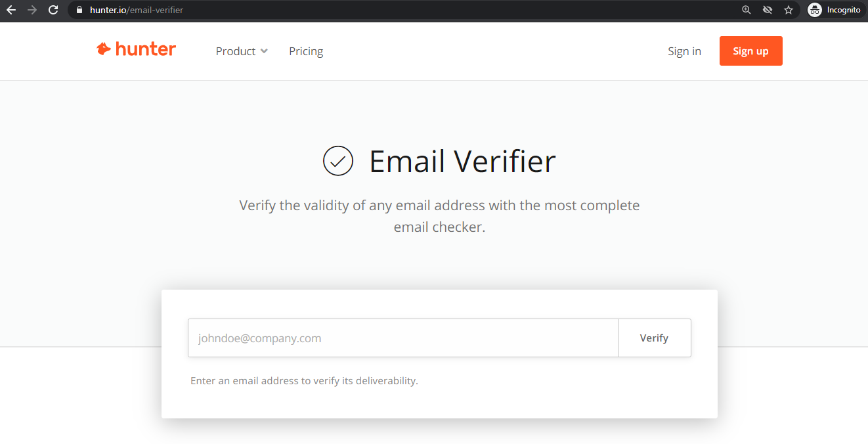
Task: Click the browser forward arrow
Action: click(32, 10)
